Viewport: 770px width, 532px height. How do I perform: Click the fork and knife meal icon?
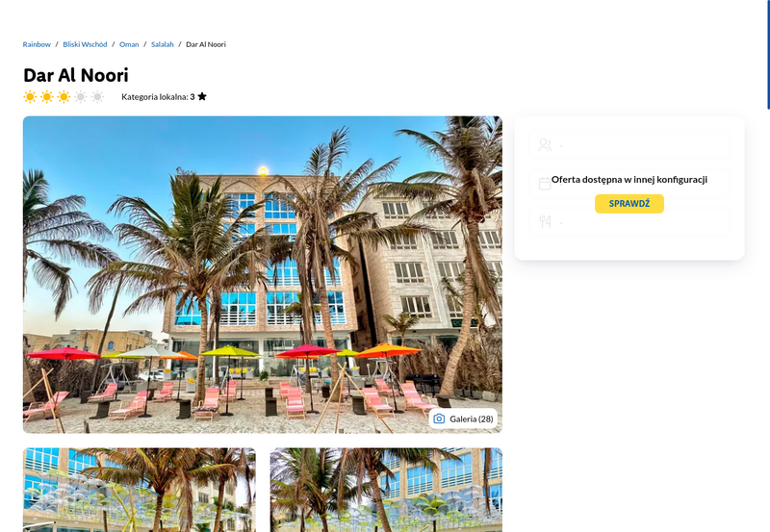tap(545, 222)
